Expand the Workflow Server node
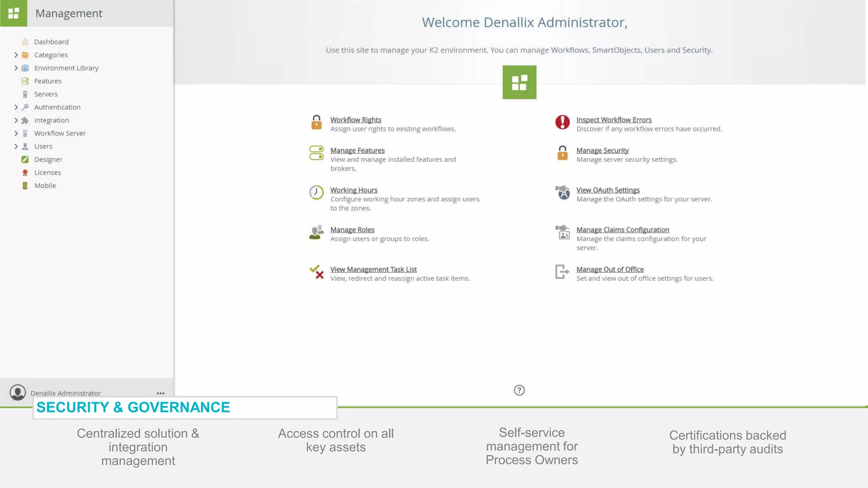Screen dimensions: 868x488 pos(16,133)
